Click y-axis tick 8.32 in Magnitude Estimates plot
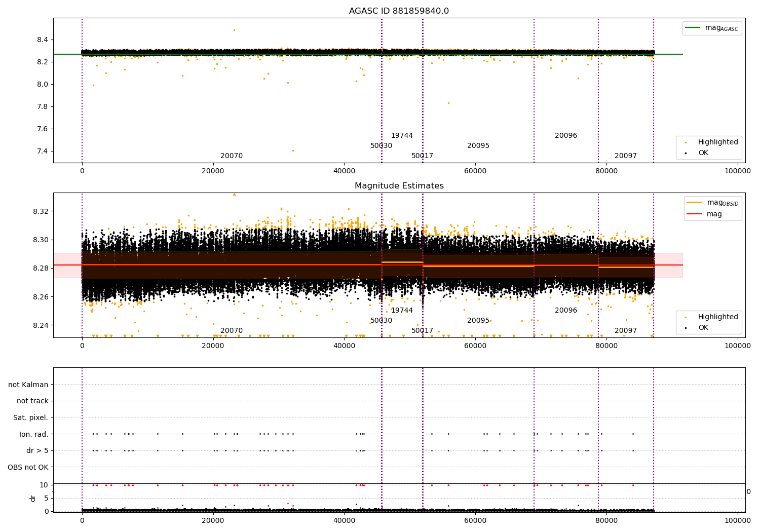 (x=40, y=211)
